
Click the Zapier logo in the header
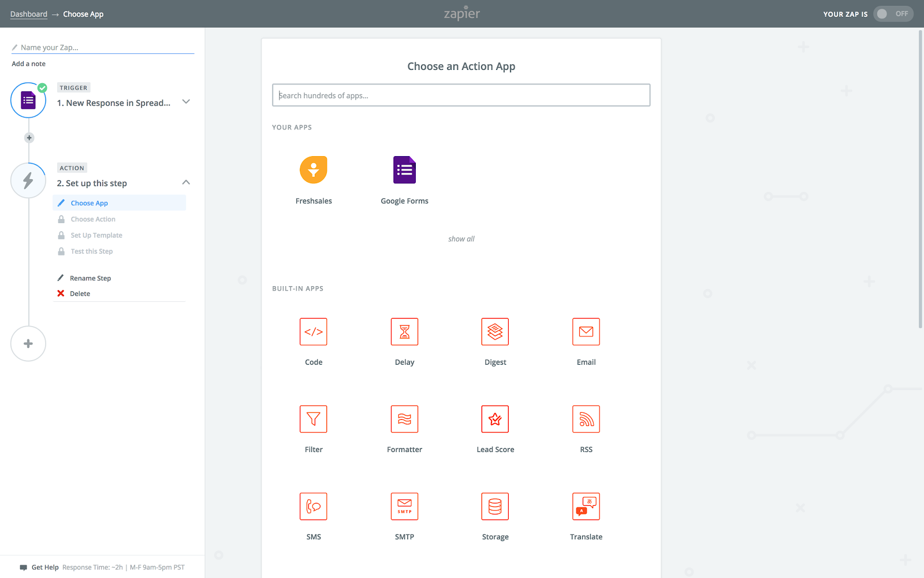pos(462,13)
